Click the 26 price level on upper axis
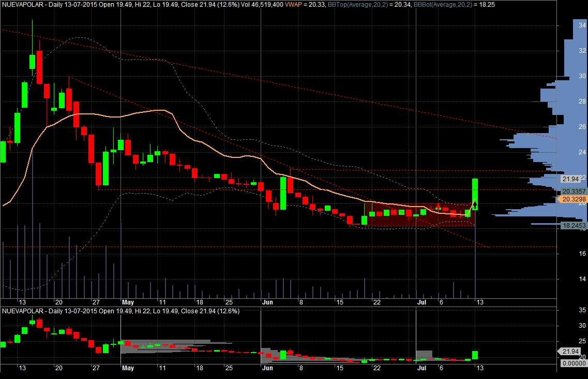588x379 pixels. (x=582, y=126)
